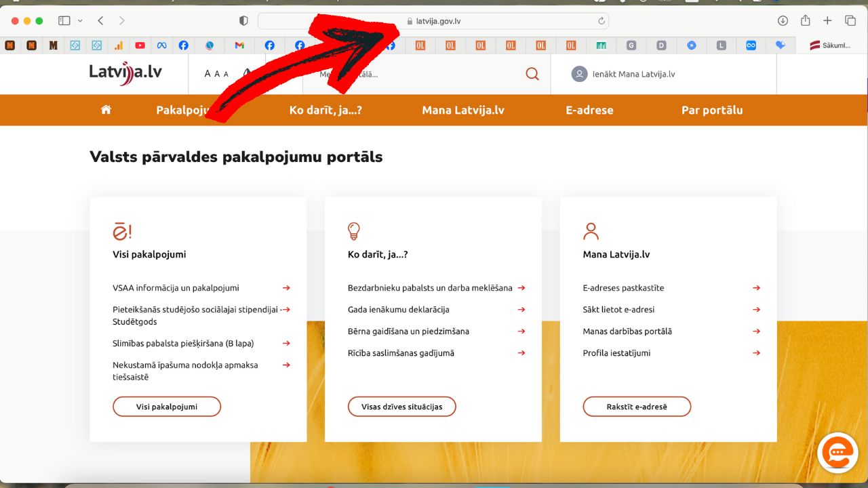The image size is (868, 488).
Task: Click Ienākt Mana Latvija.lv login link
Action: [624, 75]
